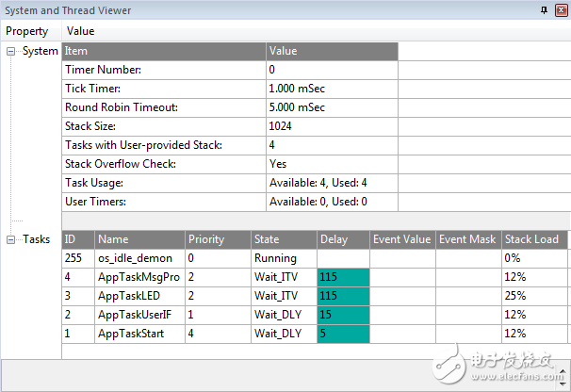Image resolution: width=571 pixels, height=392 pixels.
Task: Click the delay 5 cell of AppTaskStart
Action: (x=343, y=334)
